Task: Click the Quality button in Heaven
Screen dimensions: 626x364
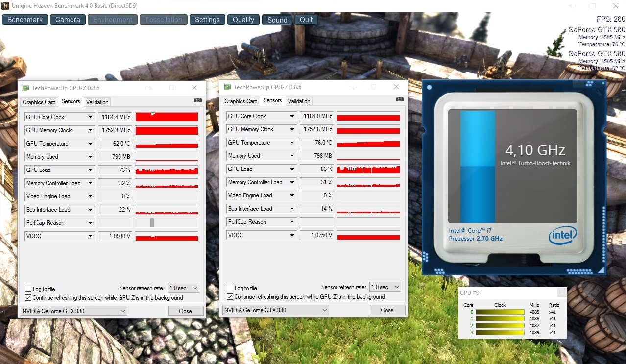Action: click(x=243, y=20)
